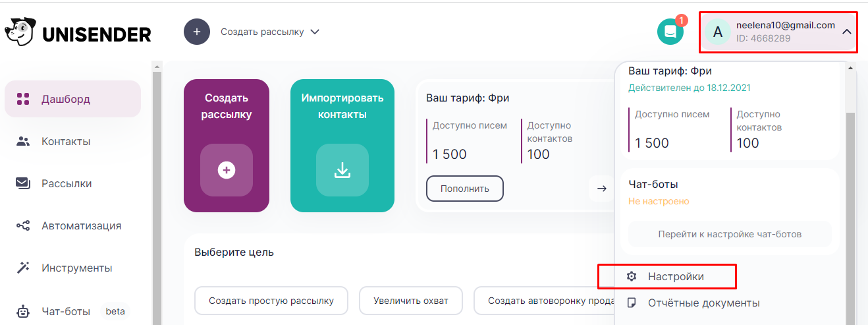
Task: Select the Создать простую рассылку goal
Action: pyautogui.click(x=271, y=301)
